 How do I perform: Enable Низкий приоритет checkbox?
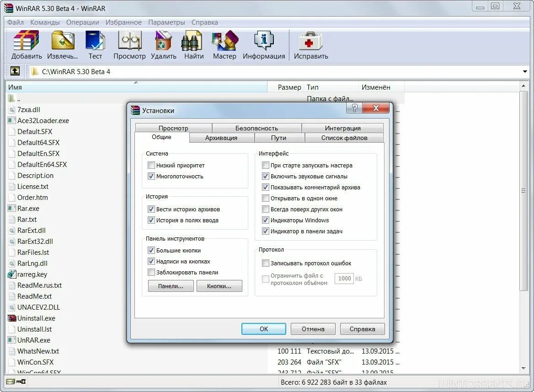(x=151, y=165)
